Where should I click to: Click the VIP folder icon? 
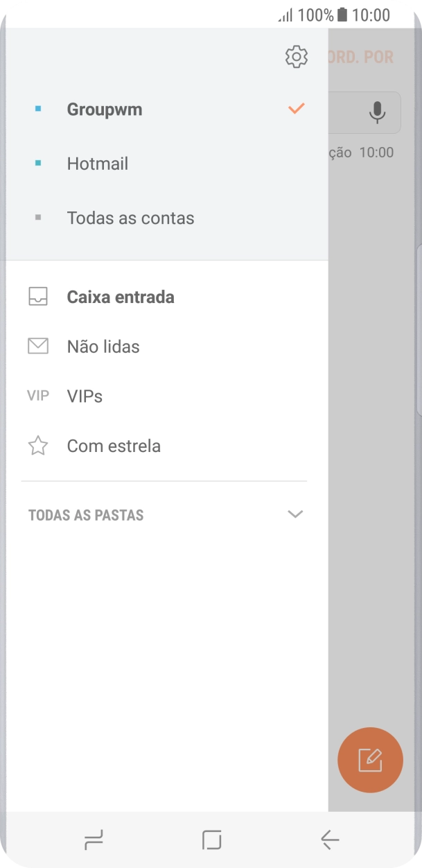pyautogui.click(x=38, y=395)
